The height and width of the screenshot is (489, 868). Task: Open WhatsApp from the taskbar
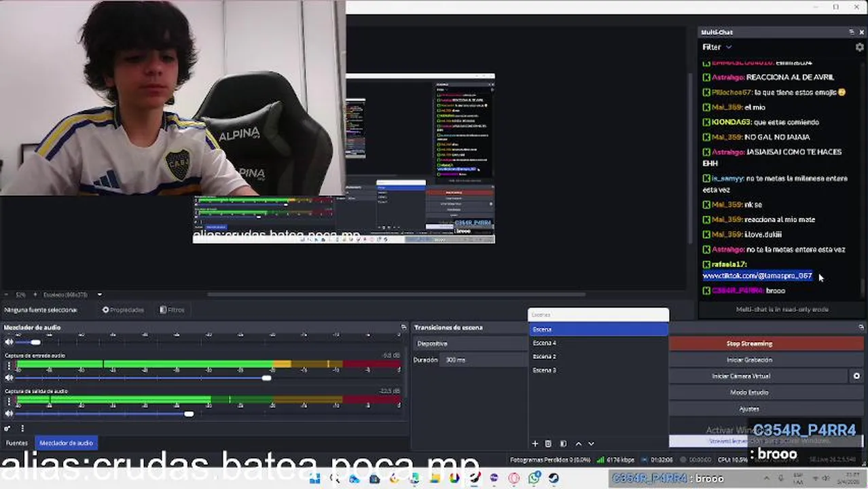coord(534,478)
